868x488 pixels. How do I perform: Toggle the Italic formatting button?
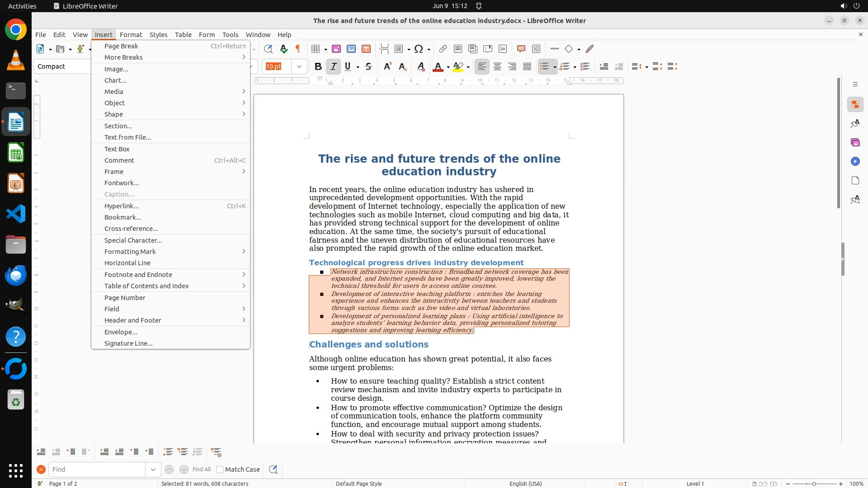tap(333, 66)
